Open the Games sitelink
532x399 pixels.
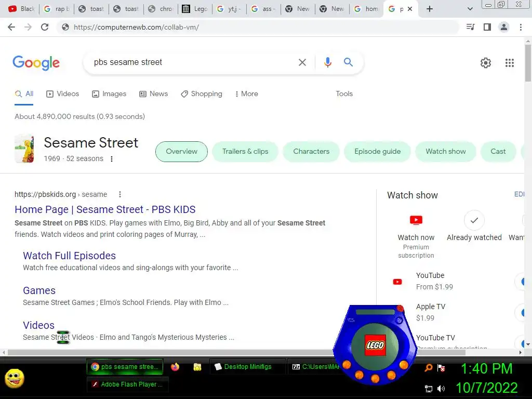click(x=39, y=290)
